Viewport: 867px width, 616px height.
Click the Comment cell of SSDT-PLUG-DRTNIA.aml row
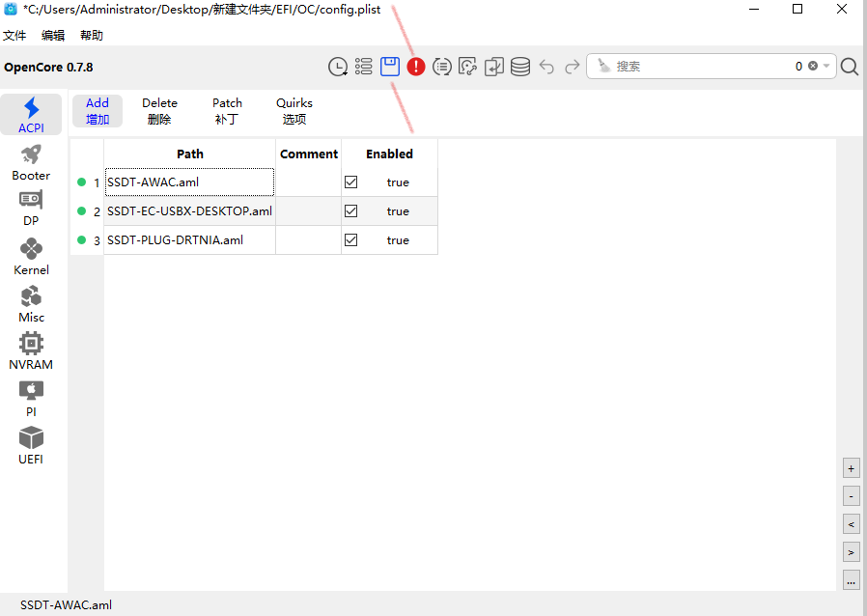pyautogui.click(x=309, y=239)
